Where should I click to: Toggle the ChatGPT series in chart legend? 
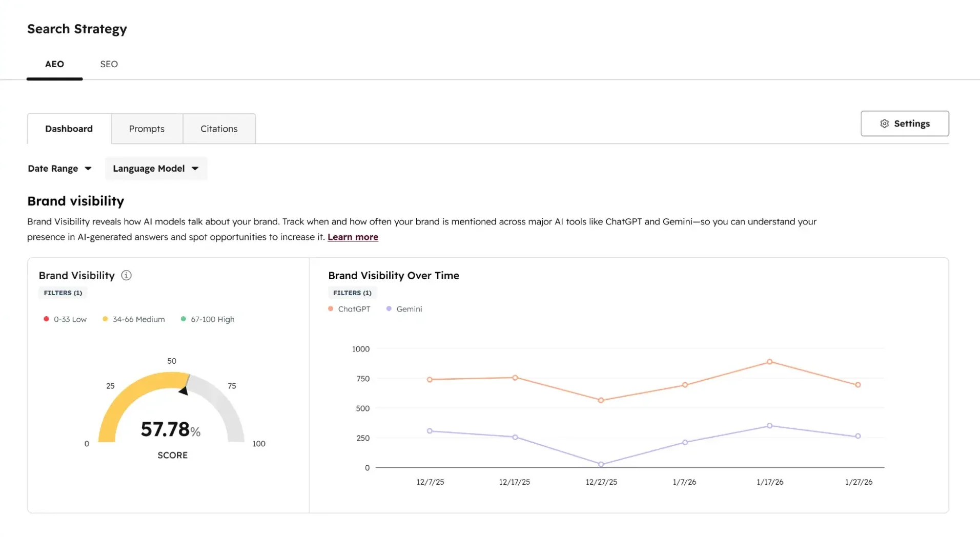pos(349,309)
